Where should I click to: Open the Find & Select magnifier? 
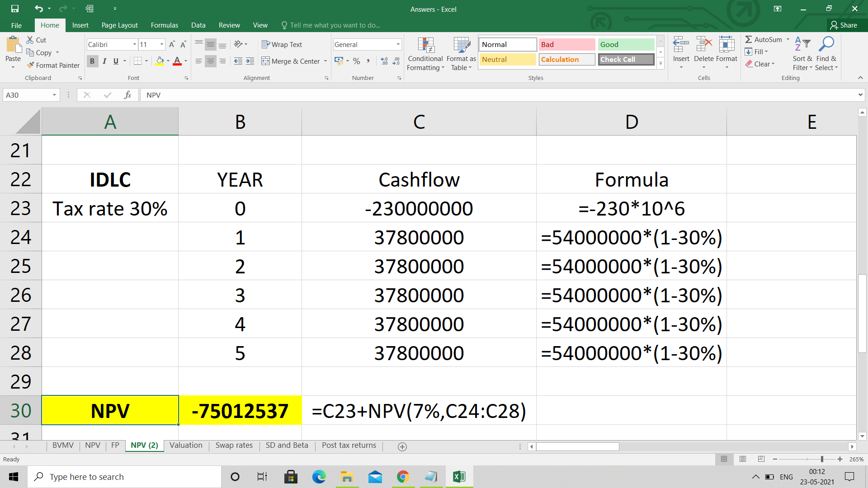coord(826,44)
